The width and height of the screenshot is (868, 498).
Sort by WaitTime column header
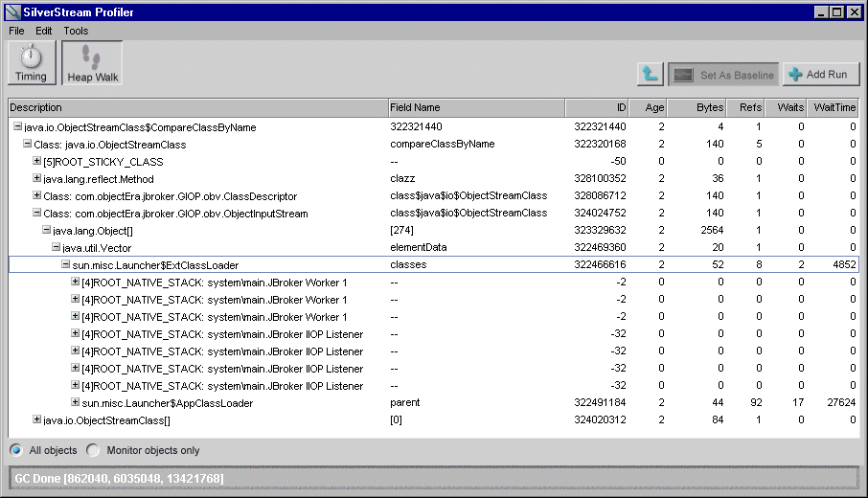834,107
